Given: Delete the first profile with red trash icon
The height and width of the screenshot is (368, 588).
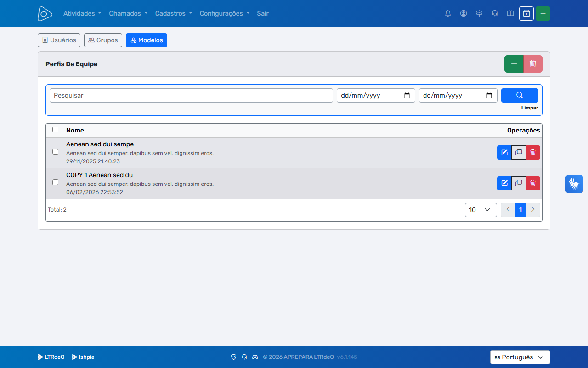Looking at the screenshot, I should [533, 152].
